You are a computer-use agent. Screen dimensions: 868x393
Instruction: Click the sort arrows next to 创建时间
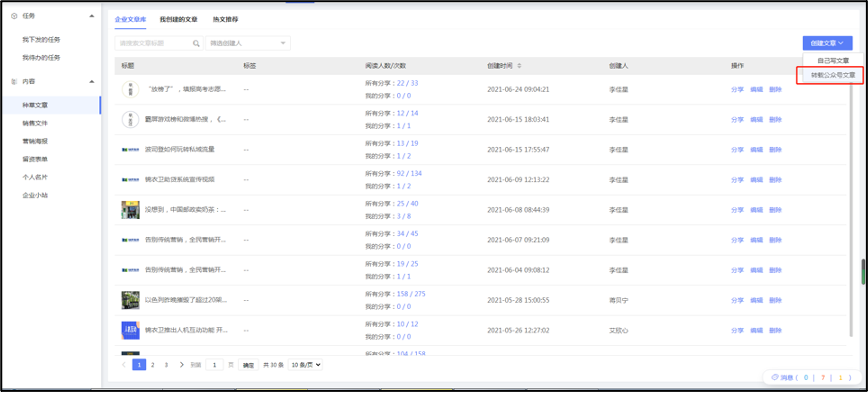click(519, 66)
